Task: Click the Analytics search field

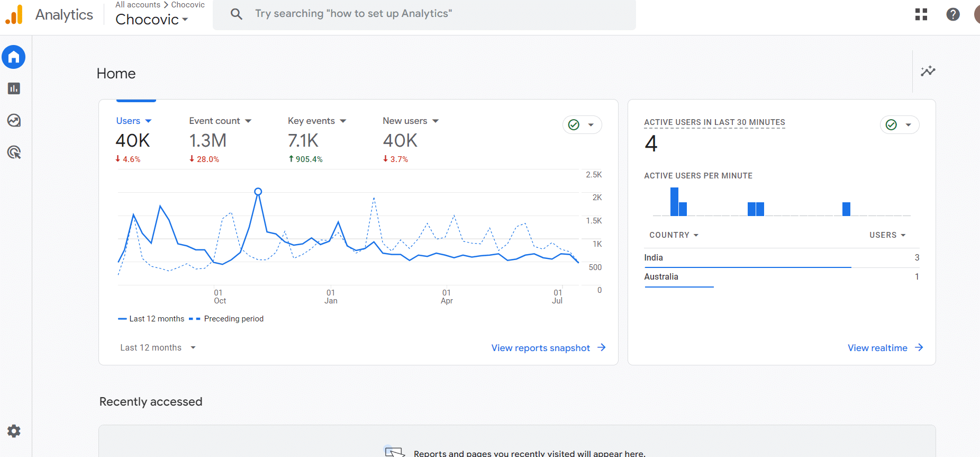Action: pyautogui.click(x=423, y=14)
